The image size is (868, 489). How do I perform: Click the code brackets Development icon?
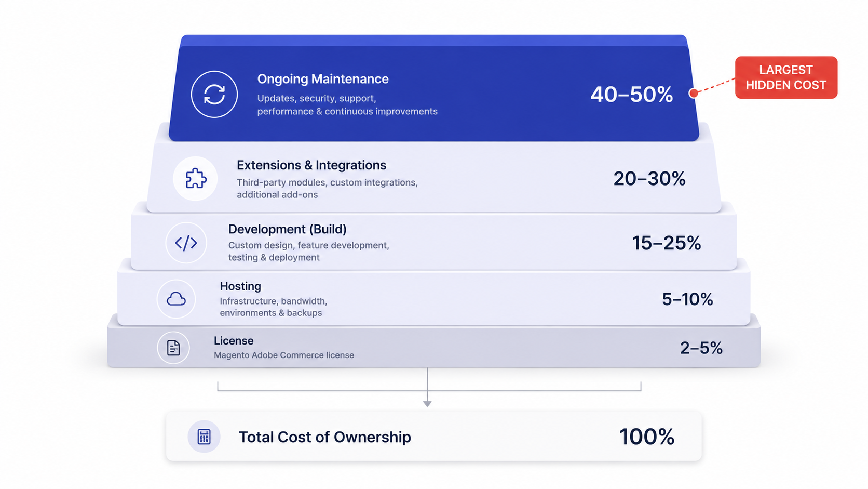click(186, 243)
